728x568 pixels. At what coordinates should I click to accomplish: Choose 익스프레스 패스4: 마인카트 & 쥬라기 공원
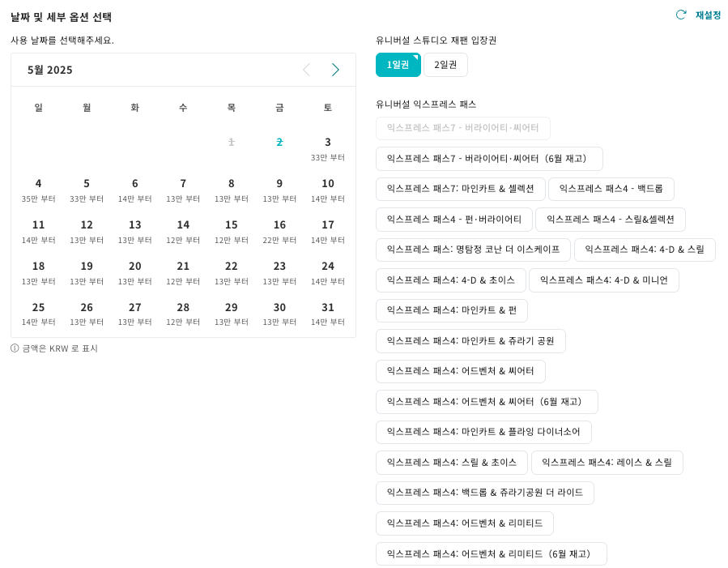click(x=470, y=341)
